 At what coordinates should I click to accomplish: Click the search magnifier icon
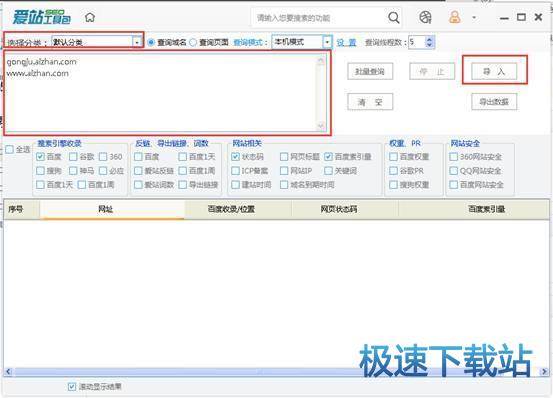pos(394,17)
